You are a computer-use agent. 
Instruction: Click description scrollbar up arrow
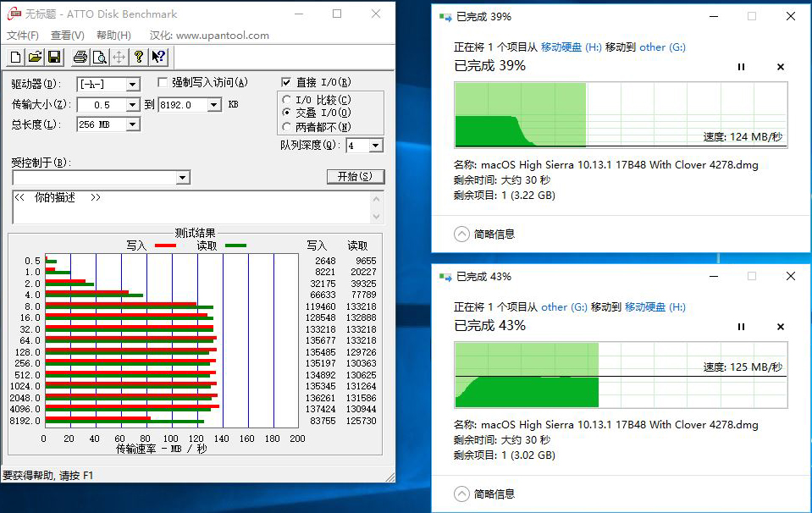[377, 199]
